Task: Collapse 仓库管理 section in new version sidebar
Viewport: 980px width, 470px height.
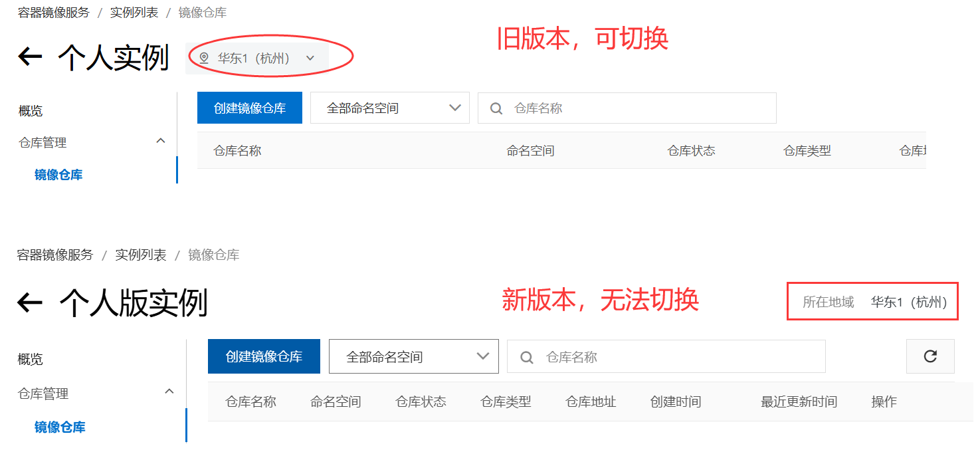Action: [169, 392]
